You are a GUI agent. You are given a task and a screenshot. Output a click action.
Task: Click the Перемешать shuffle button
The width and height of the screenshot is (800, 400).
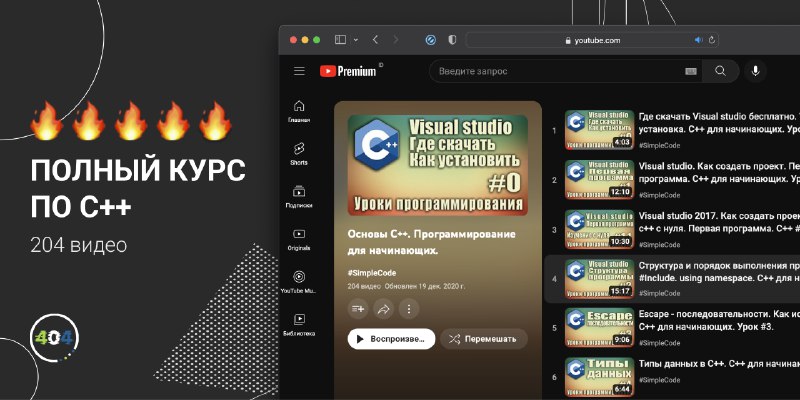(484, 339)
